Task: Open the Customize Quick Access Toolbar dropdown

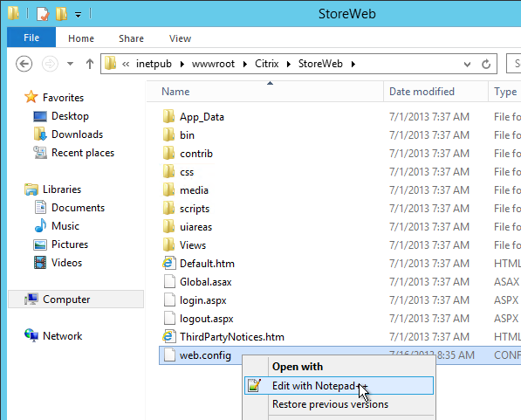Action: tap(78, 15)
